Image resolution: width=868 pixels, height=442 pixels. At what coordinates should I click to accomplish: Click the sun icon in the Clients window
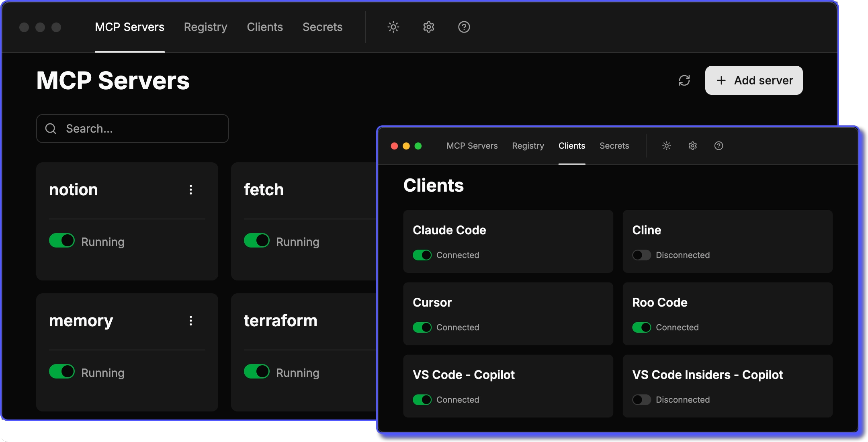click(666, 145)
